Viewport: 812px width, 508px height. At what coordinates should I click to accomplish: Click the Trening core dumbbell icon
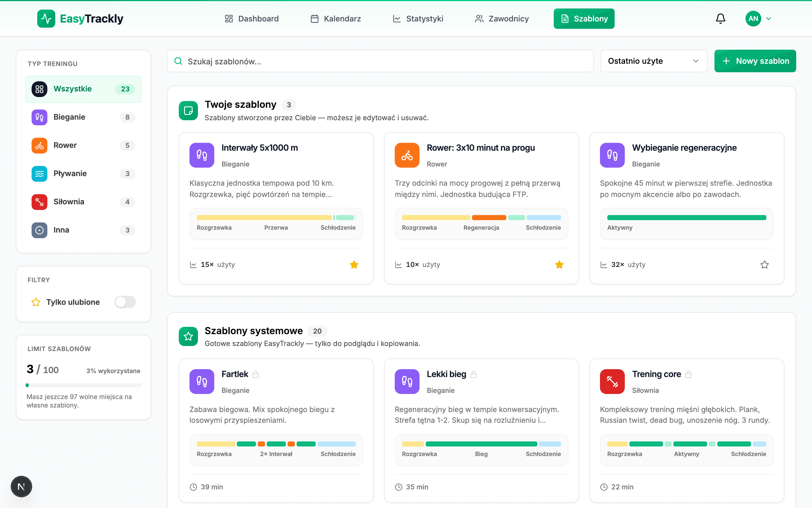(x=612, y=382)
